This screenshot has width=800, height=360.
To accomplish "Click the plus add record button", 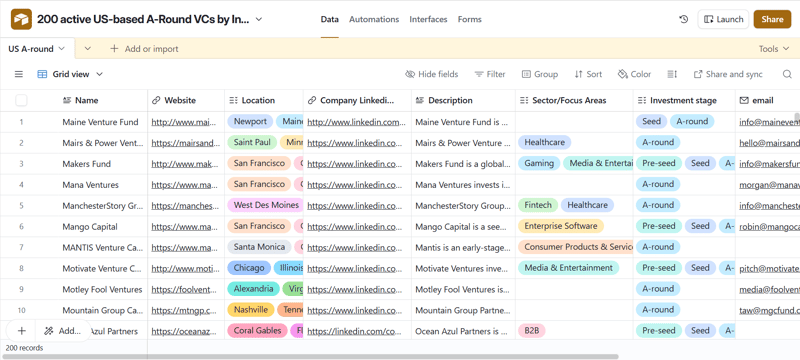I will click(21, 330).
